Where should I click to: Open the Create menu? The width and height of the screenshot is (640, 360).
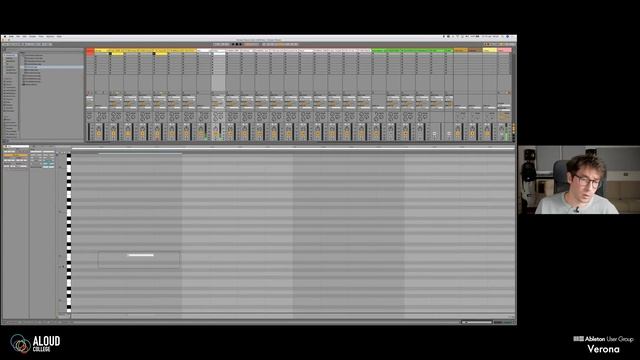coord(33,37)
